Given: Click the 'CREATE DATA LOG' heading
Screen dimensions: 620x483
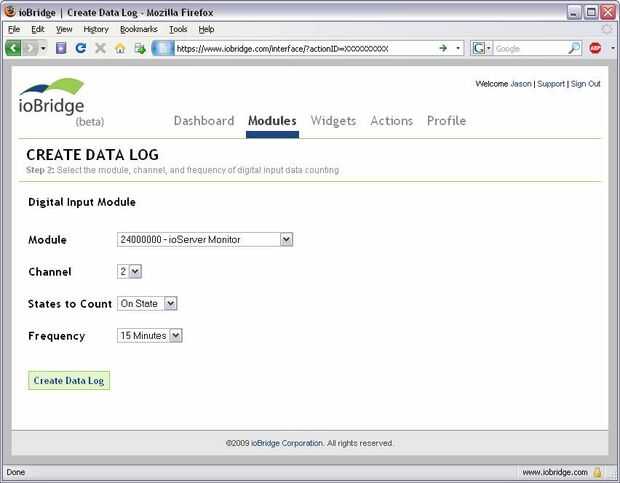Looking at the screenshot, I should [x=93, y=155].
